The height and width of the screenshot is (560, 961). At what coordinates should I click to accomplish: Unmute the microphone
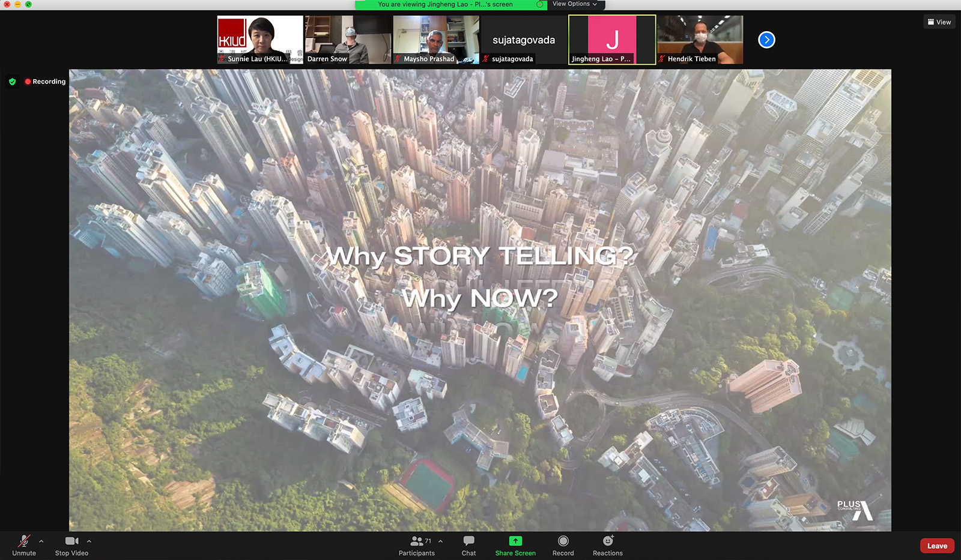24,541
